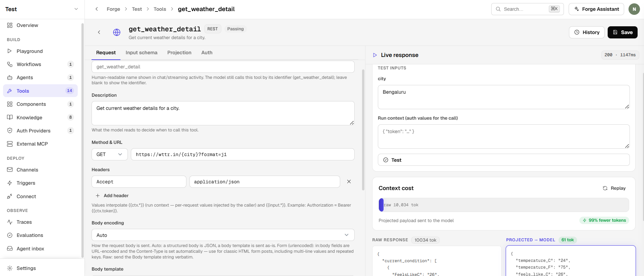Click the magnifier icon in Search box

click(498, 9)
